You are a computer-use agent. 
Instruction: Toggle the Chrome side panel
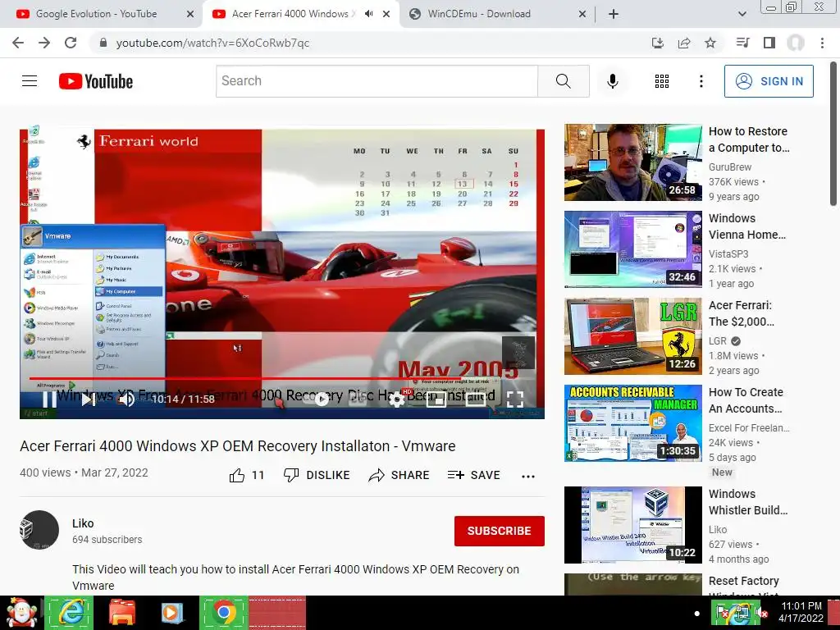click(769, 43)
